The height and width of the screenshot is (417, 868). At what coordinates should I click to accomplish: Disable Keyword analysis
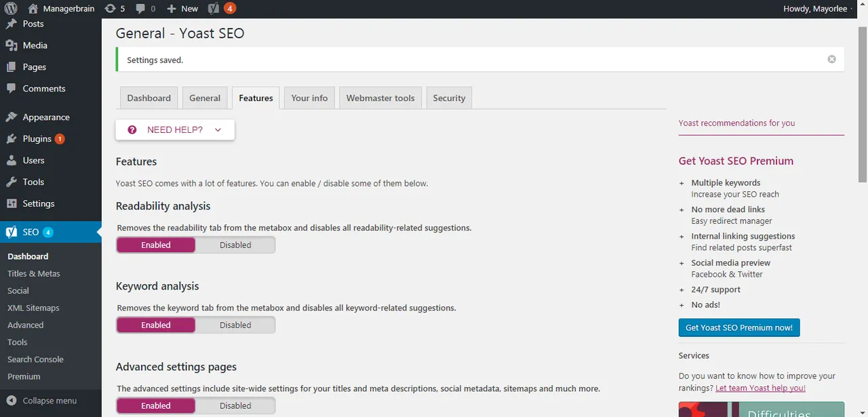pyautogui.click(x=235, y=325)
